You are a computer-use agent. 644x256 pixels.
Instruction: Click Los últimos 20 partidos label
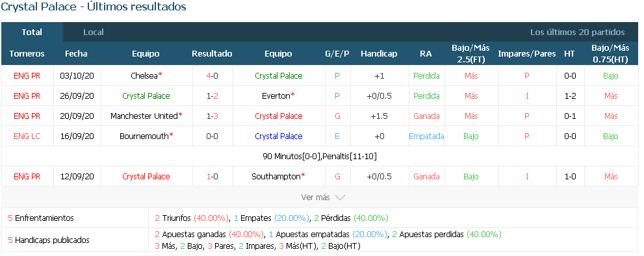click(577, 32)
